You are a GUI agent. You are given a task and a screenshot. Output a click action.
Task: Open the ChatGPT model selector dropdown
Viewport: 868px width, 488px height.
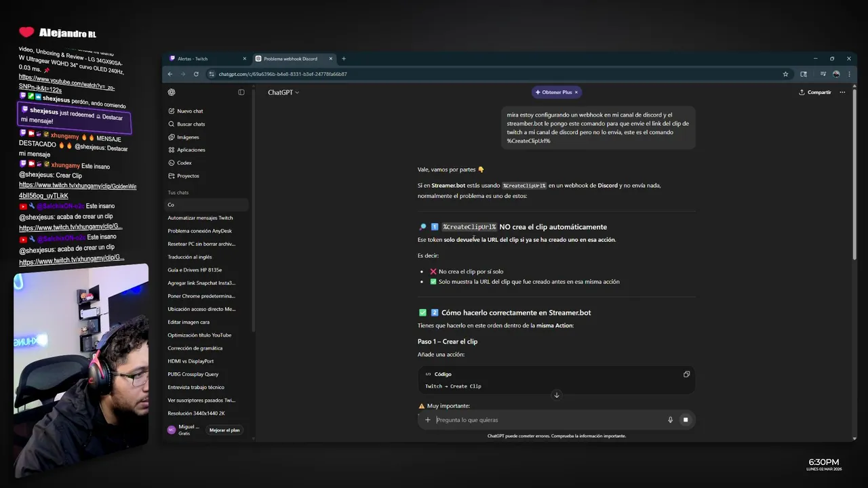(283, 92)
